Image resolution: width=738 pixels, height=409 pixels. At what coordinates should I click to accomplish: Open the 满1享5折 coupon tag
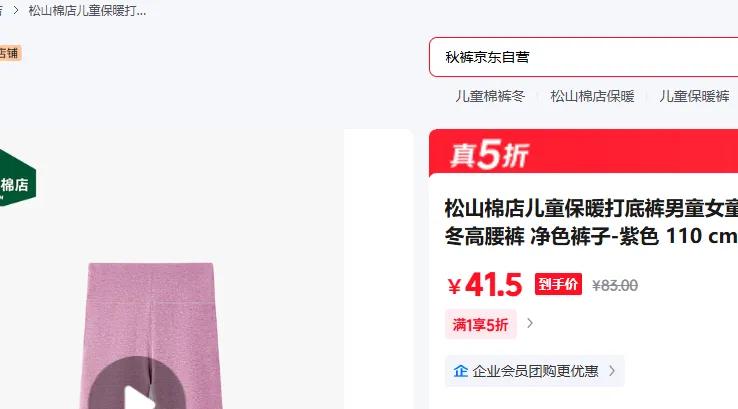(481, 324)
